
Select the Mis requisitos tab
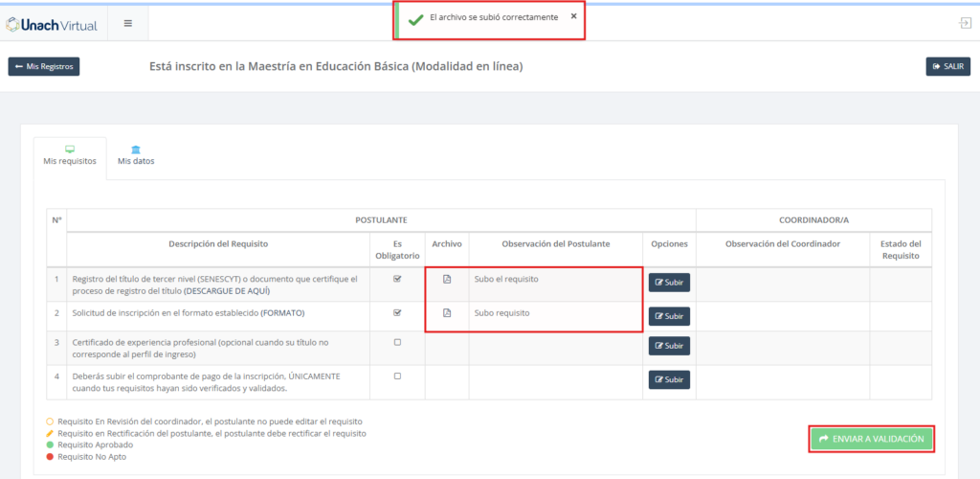[x=70, y=155]
